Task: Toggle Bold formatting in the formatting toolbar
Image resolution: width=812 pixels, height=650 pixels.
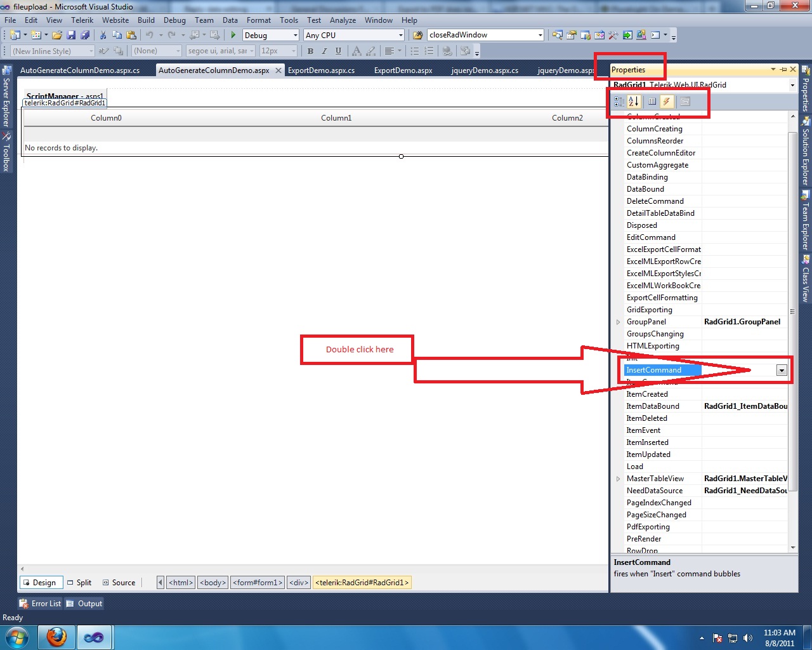Action: click(310, 51)
